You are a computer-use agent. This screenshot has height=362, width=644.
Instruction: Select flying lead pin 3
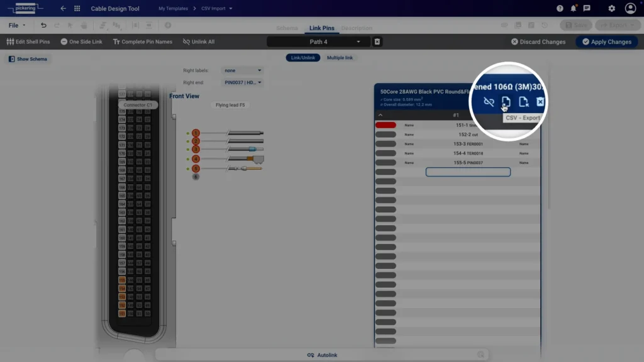196,150
